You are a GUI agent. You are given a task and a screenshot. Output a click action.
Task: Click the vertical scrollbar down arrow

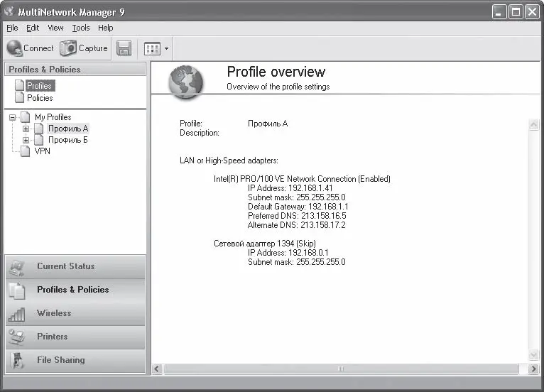533,354
